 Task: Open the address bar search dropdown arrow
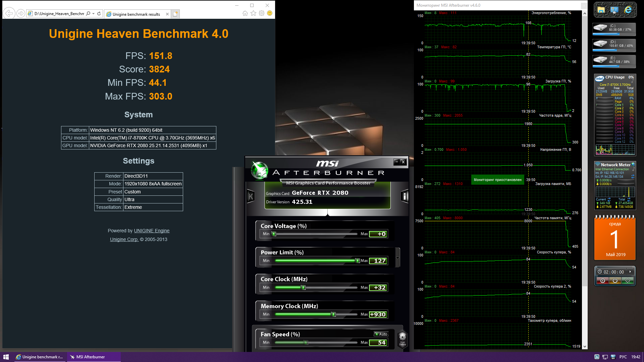coord(93,14)
